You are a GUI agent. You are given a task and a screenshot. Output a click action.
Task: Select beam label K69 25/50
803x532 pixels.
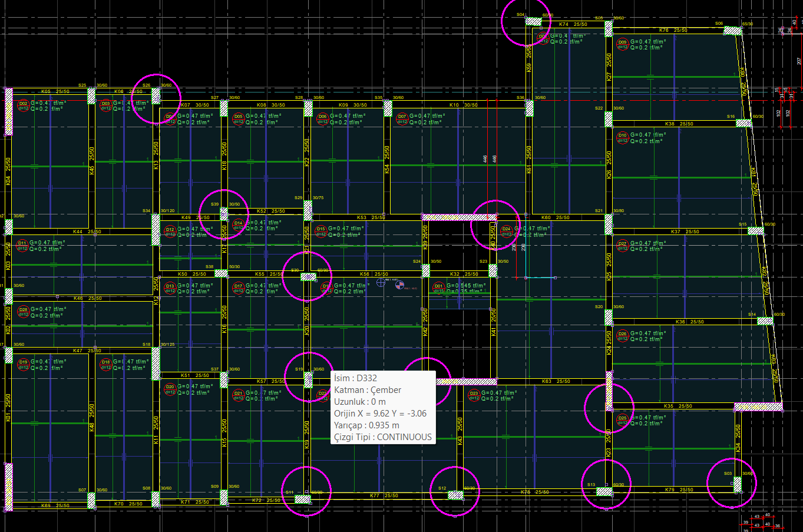[55, 505]
